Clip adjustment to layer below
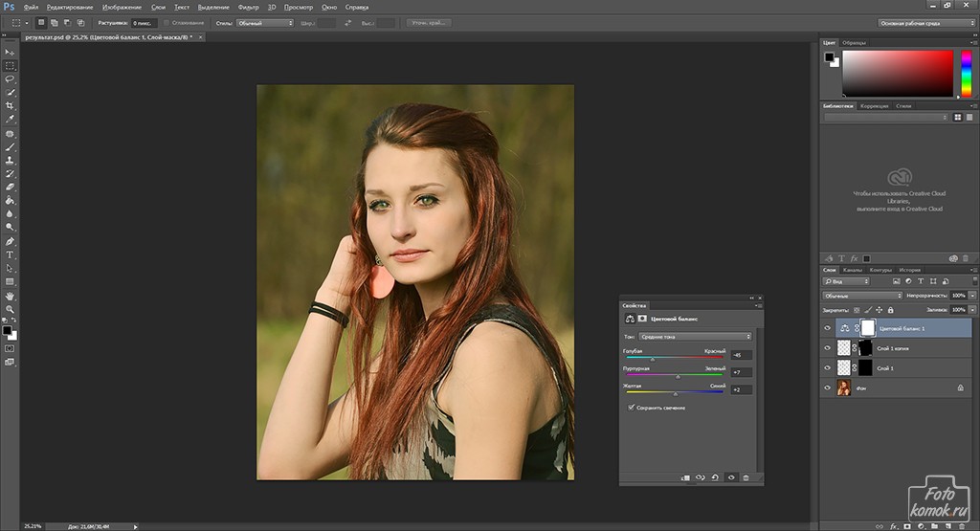This screenshot has width=980, height=531. point(685,478)
